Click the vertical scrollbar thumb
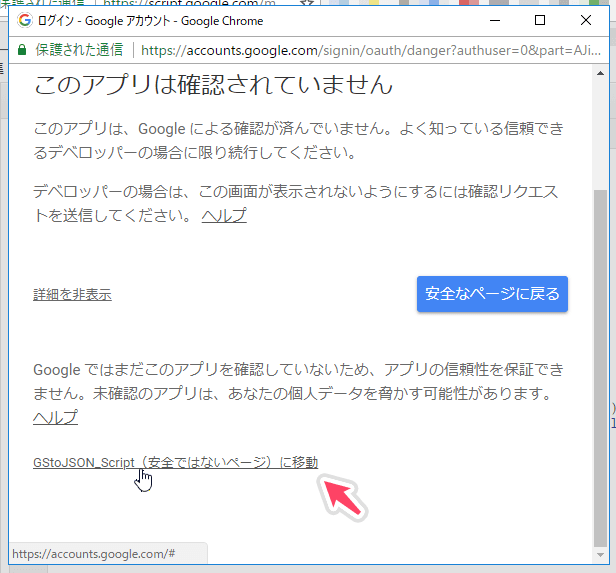This screenshot has height=573, width=616. coord(600,368)
